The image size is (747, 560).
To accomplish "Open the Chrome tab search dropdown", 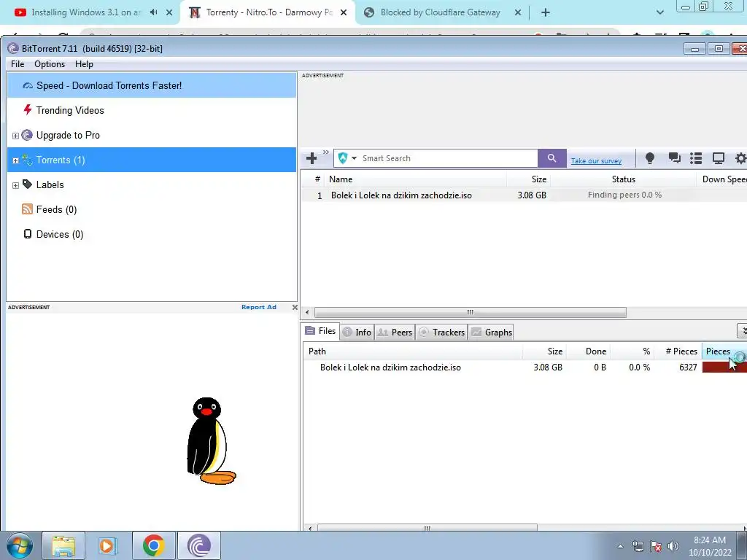I will pyautogui.click(x=659, y=12).
